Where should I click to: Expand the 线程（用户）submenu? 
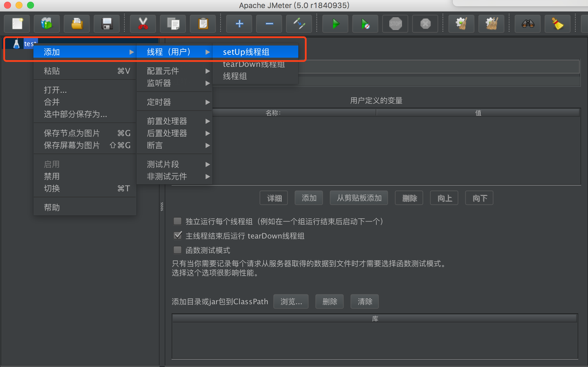(x=174, y=52)
